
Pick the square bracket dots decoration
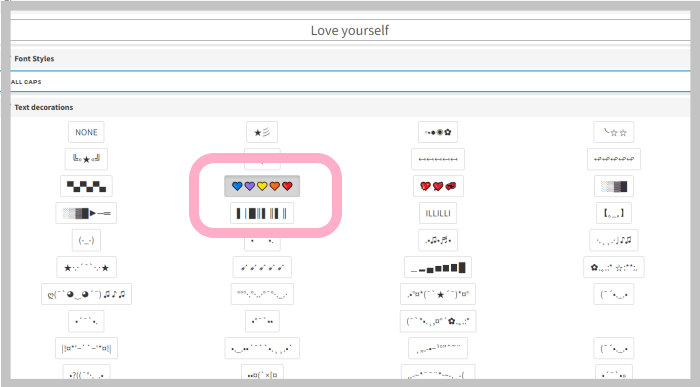coord(614,213)
